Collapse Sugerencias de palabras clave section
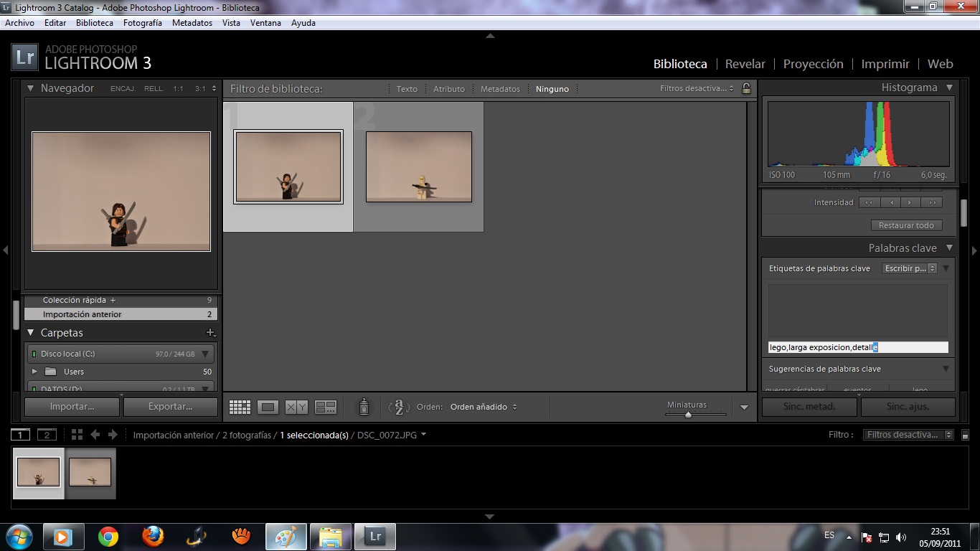 [x=946, y=369]
